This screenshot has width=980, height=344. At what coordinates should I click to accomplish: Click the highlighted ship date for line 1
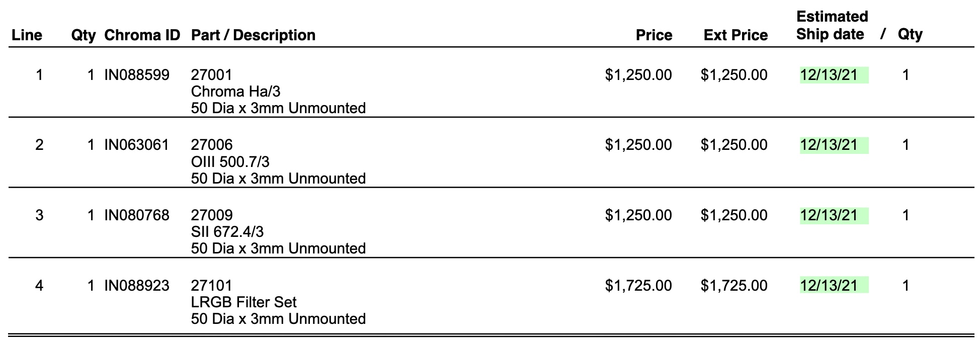834,75
